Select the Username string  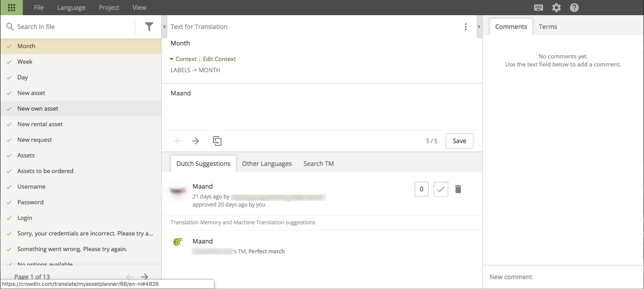(80, 186)
